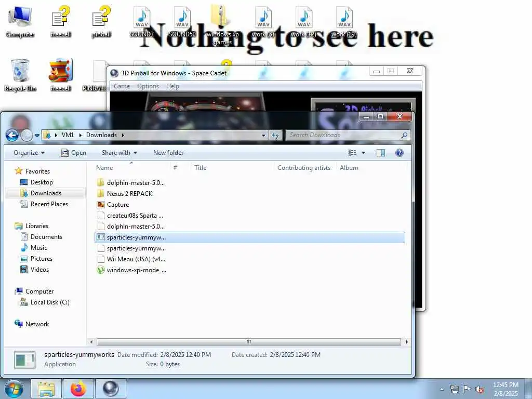The width and height of the screenshot is (532, 399).
Task: Click VM1 in the address path
Action: click(x=68, y=135)
